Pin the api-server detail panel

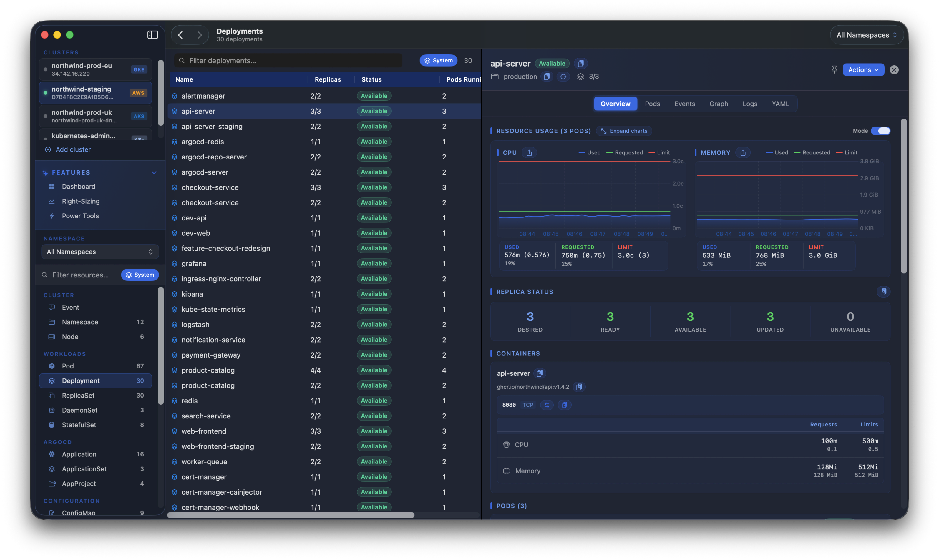834,69
